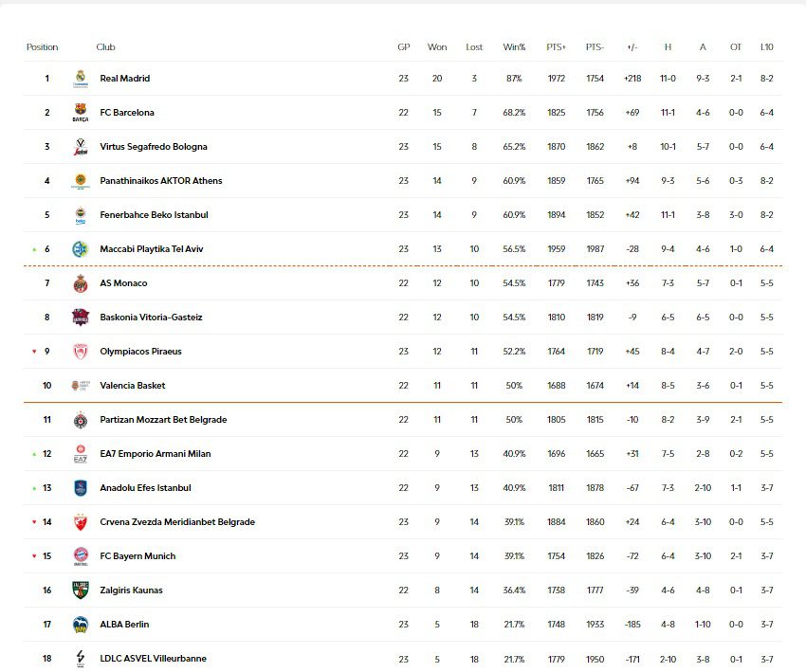Sort table by Win% column header
Image resolution: width=806 pixels, height=672 pixels.
pyautogui.click(x=515, y=47)
